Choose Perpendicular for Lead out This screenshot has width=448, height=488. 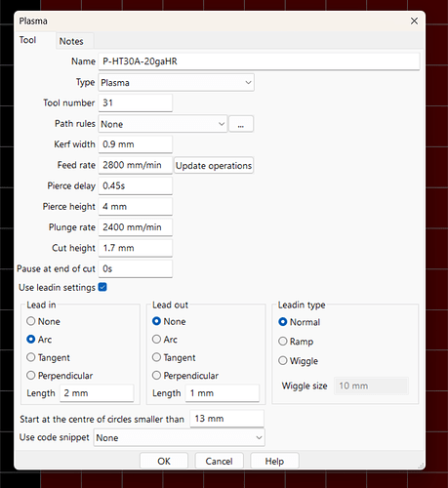pyautogui.click(x=156, y=376)
